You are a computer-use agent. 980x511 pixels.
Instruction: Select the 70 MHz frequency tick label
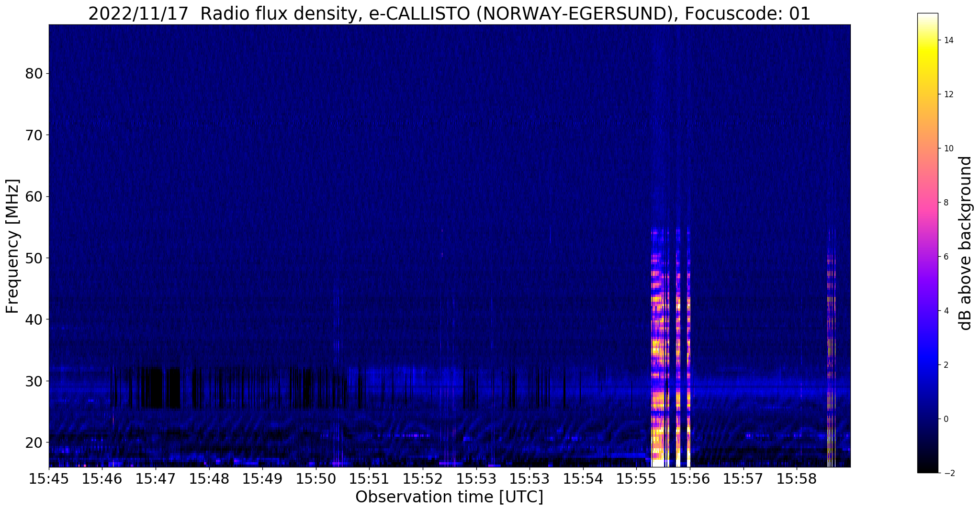coord(34,135)
